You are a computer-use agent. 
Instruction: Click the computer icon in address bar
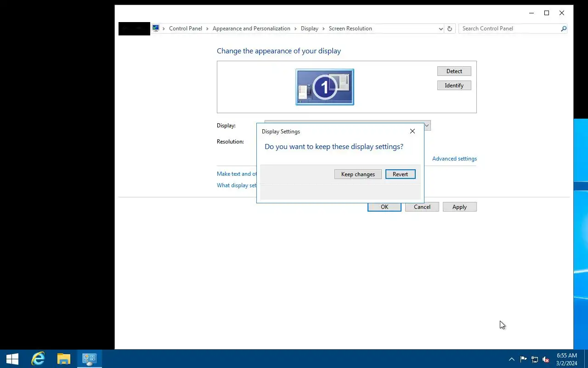pyautogui.click(x=156, y=29)
